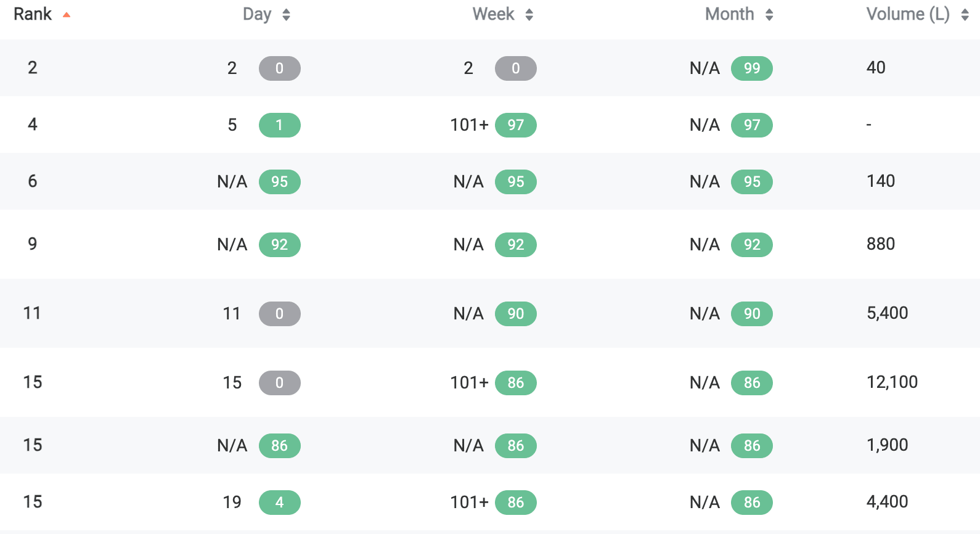Sort table by Rank column
Image resolution: width=980 pixels, height=534 pixels.
click(x=66, y=15)
